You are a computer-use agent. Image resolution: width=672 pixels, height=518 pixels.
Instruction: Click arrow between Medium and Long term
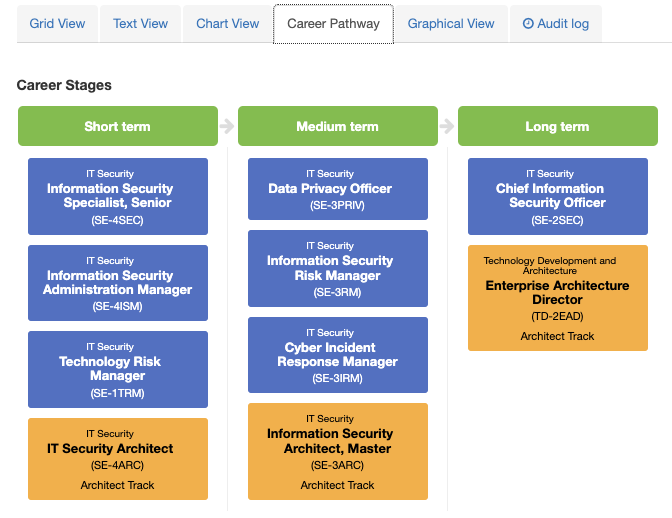pos(447,127)
